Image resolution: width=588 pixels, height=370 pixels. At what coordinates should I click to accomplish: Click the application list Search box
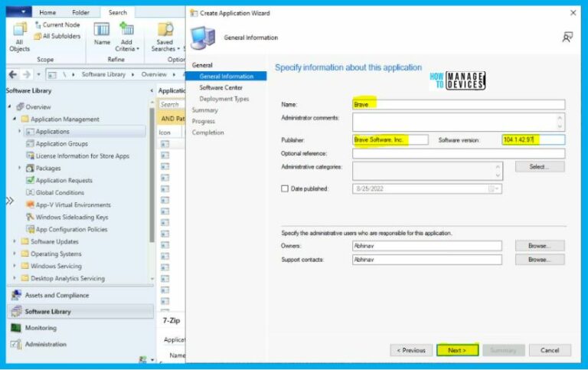[x=171, y=104]
